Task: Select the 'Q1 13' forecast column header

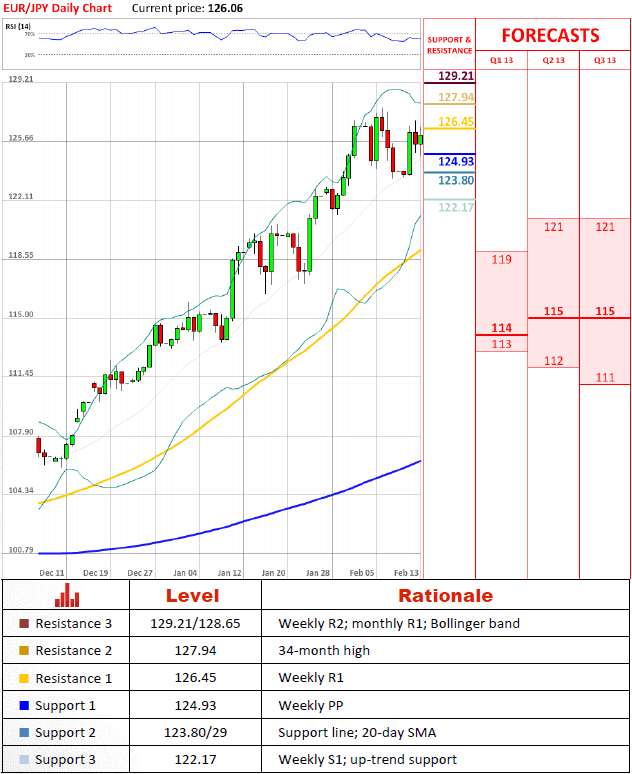Action: coord(501,60)
